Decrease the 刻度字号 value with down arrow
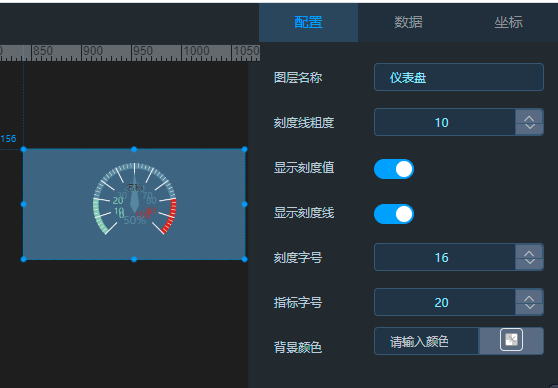Viewport: 558px width, 388px height. 529,262
